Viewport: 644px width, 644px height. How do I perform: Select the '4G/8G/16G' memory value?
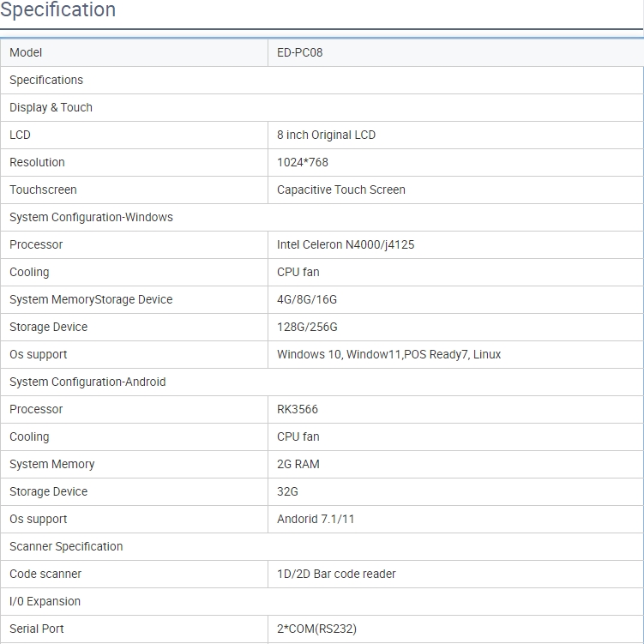click(x=307, y=299)
